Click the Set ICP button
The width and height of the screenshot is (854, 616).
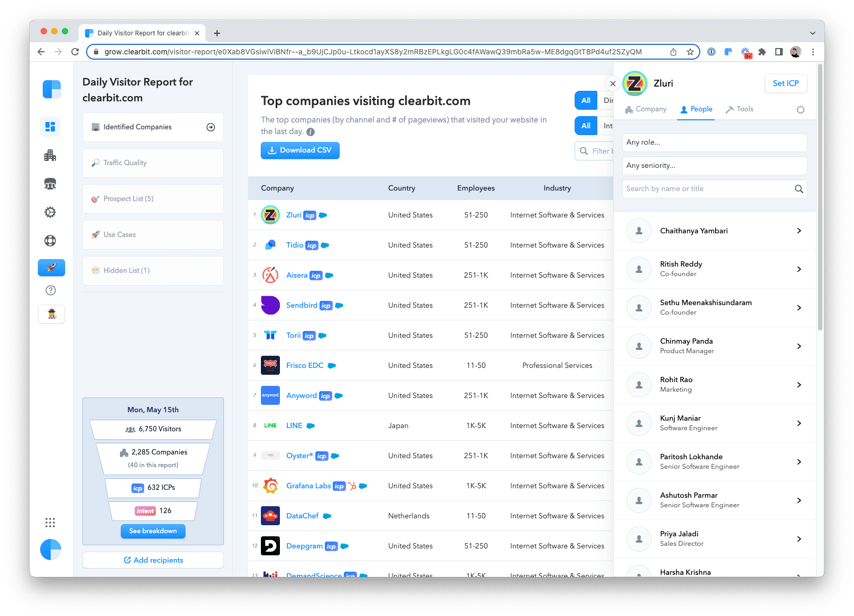pos(786,83)
